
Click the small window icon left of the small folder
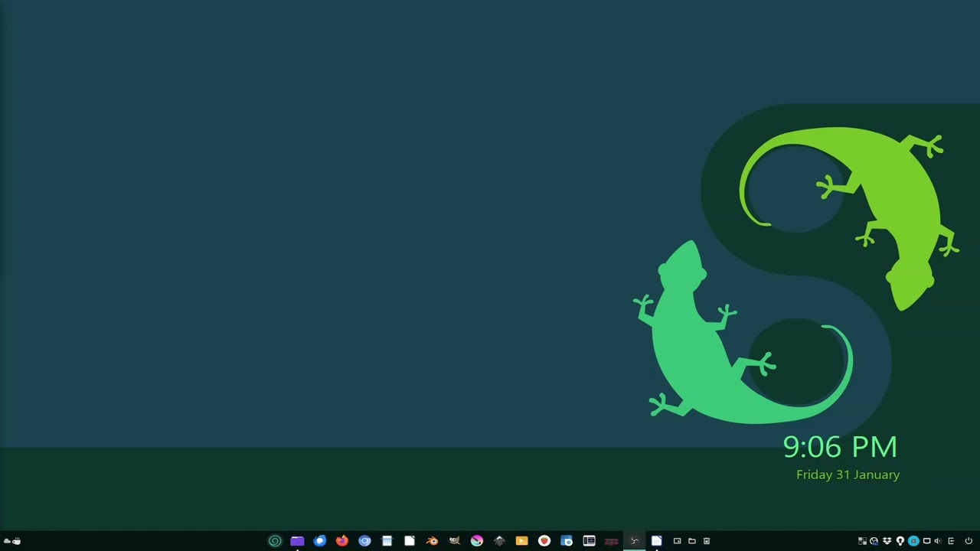point(677,541)
